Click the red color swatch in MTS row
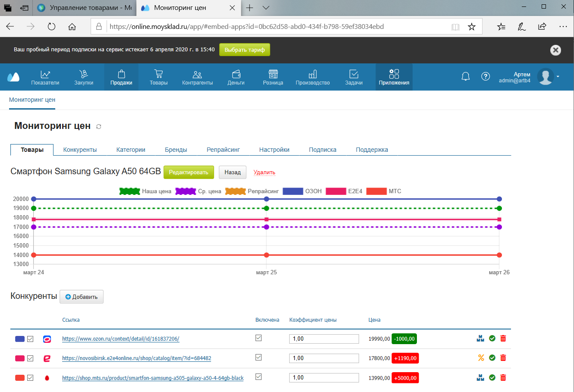 tap(20, 378)
